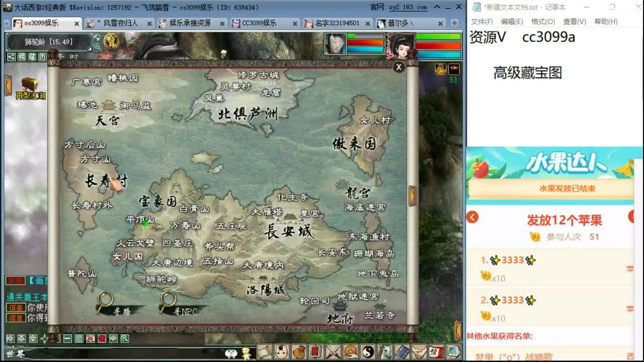Switch to the 娱乐承接资源 tab
644x362 pixels.
coord(192,23)
